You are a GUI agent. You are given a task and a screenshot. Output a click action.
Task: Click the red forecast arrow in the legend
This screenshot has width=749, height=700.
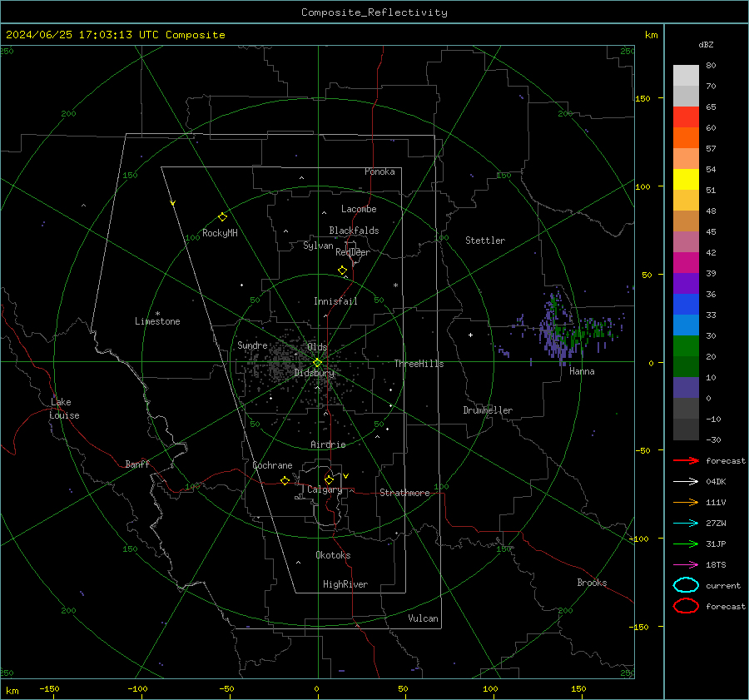686,460
